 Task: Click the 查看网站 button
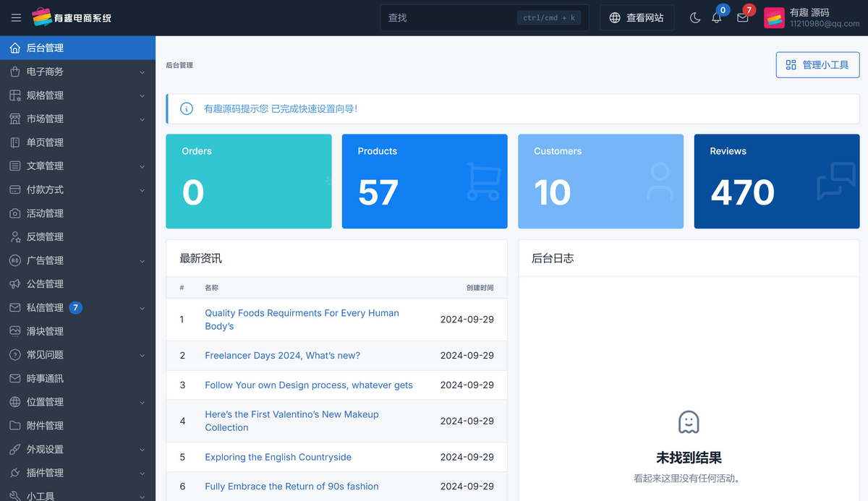click(637, 18)
